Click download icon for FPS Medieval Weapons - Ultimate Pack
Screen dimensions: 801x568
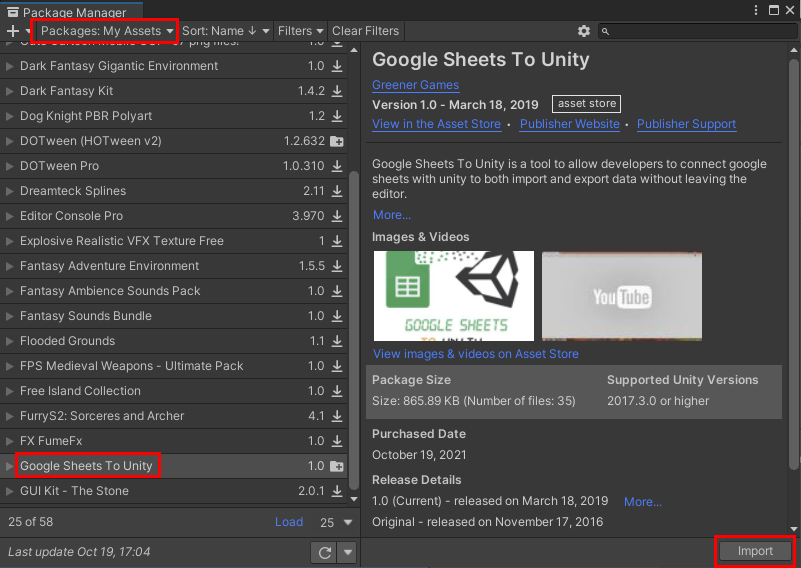pyautogui.click(x=337, y=366)
